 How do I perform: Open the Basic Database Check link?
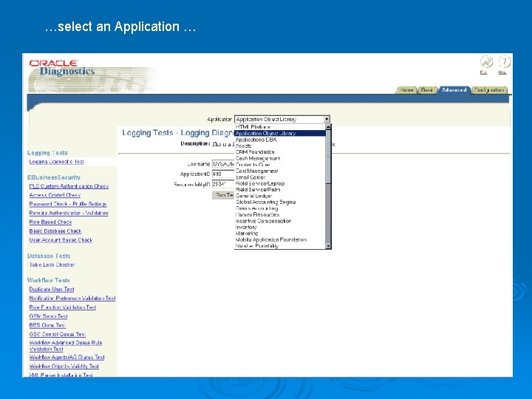(55, 231)
